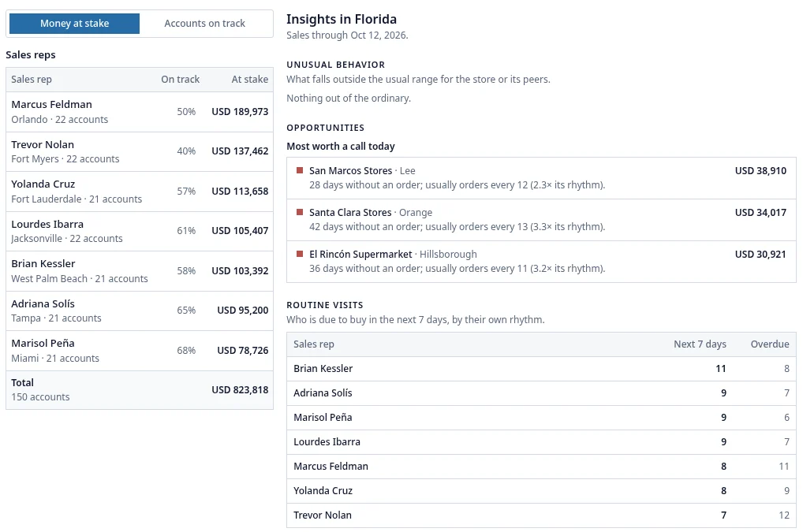Open Yolanda Cruz Fort Lauderdale row
This screenshot has width=803, height=532.
point(140,192)
